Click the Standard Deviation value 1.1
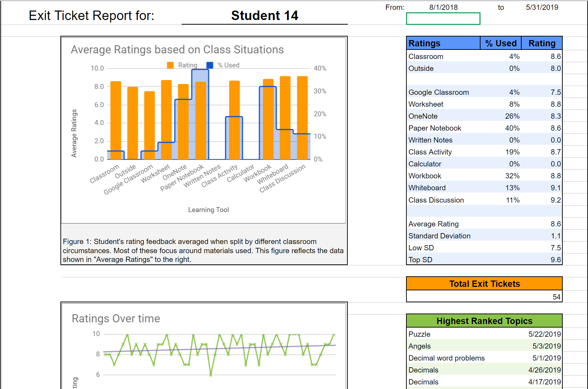Image resolution: width=588 pixels, height=389 pixels. click(555, 236)
